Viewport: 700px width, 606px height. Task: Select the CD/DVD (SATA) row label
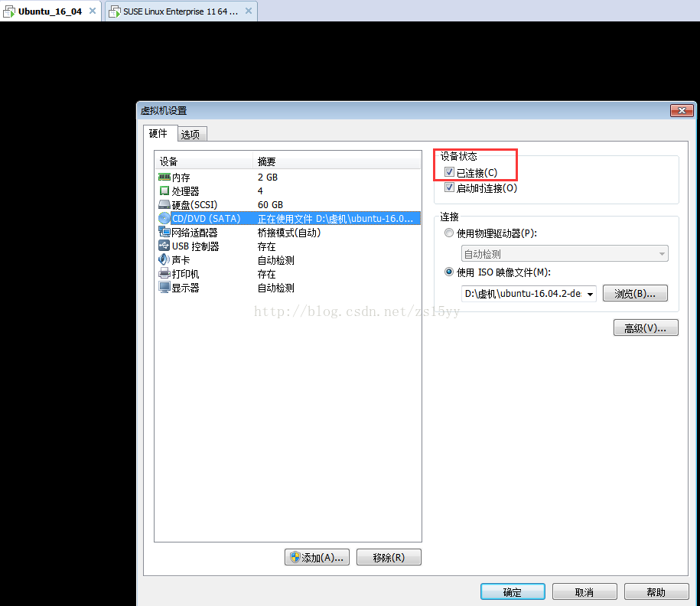tap(207, 218)
